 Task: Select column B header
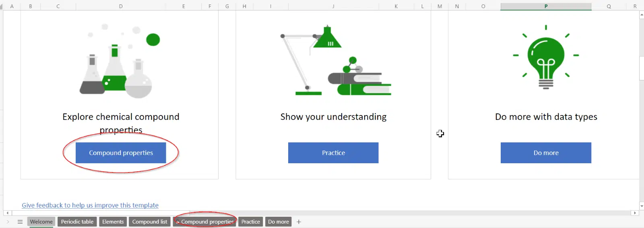(x=30, y=6)
